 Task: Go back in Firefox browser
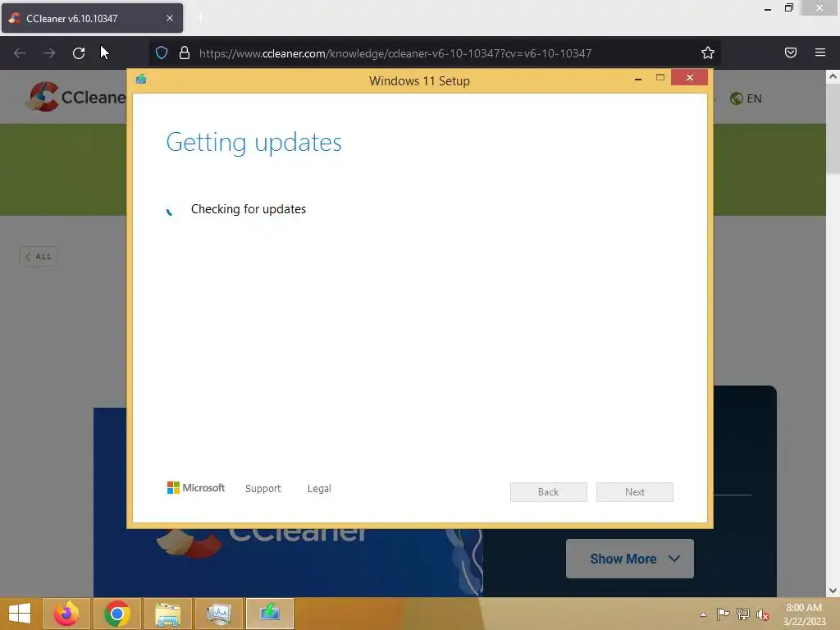tap(20, 53)
